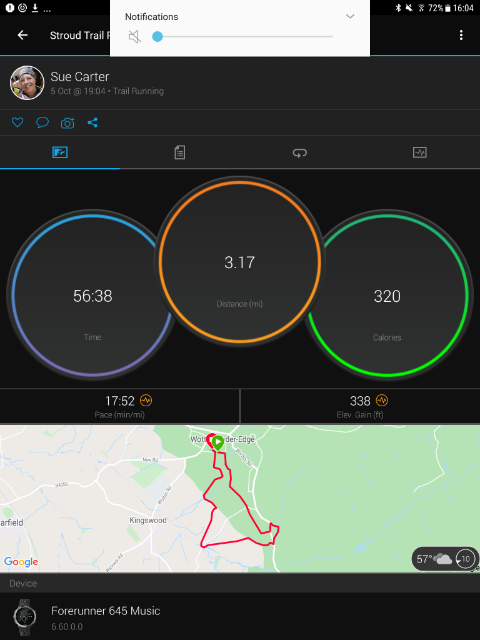480x640 pixels.
Task: Expand the Notifications volume panel chevron
Action: (350, 16)
